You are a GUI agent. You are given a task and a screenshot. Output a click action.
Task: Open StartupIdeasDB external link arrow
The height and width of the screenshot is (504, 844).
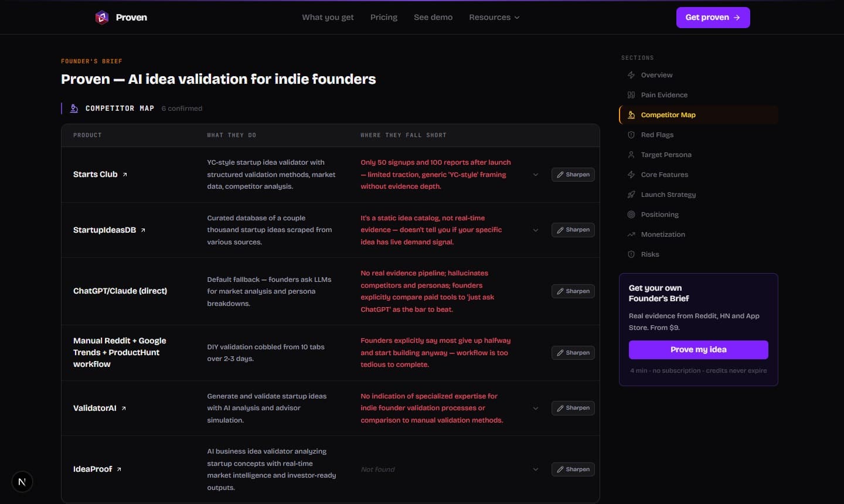coord(143,230)
